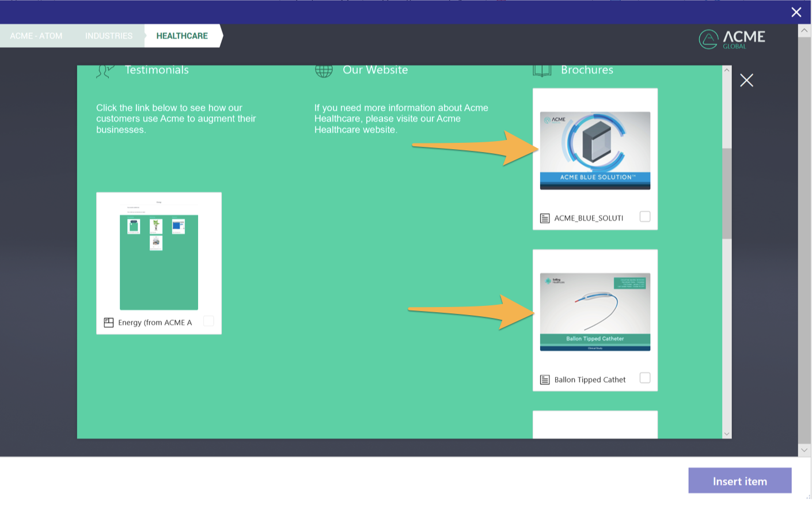The width and height of the screenshot is (812, 515).
Task: Click the Energy (from ACME A file name
Action: 155,323
